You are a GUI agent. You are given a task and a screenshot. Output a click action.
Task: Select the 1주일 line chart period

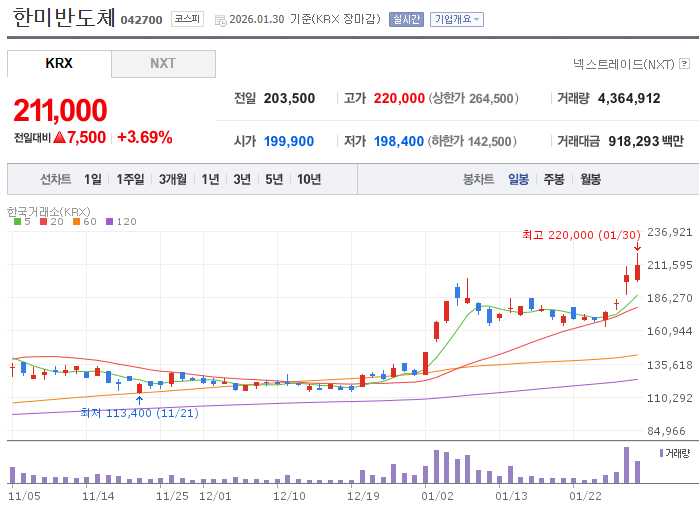coord(130,179)
